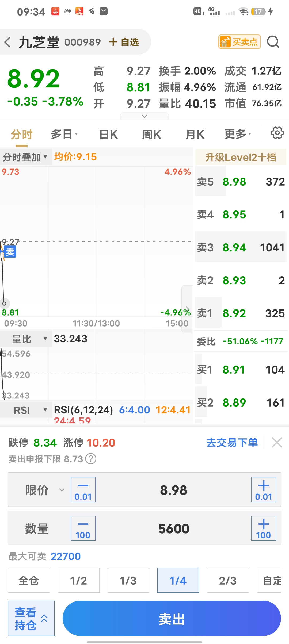Open the RSI indicator dropdown
Viewport: 289px width, 644px height.
[26, 410]
